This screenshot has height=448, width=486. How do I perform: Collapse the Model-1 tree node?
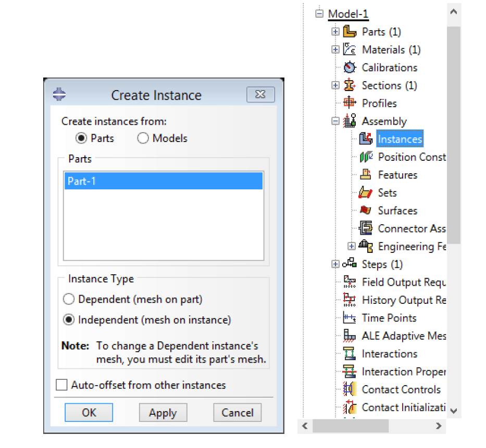(319, 14)
